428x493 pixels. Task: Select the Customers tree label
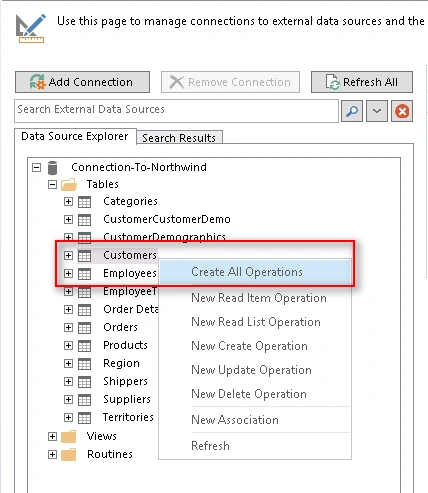(130, 255)
